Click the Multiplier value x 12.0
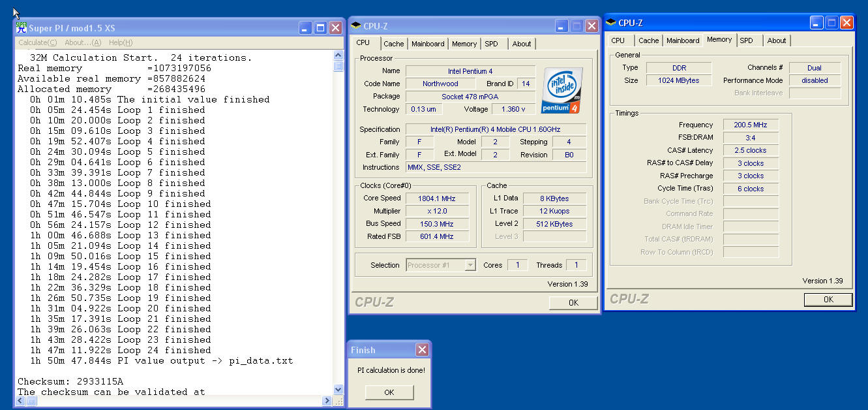The image size is (868, 410). click(x=437, y=211)
